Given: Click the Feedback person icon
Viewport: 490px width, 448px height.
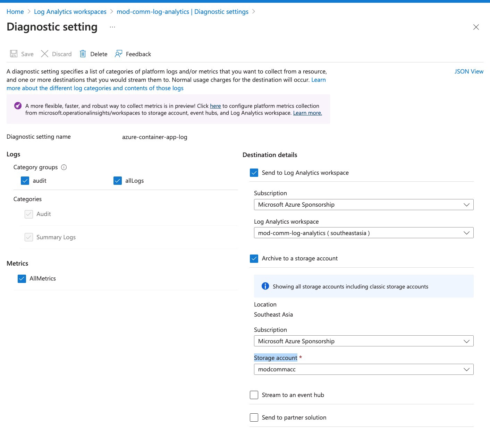Looking at the screenshot, I should (118, 54).
